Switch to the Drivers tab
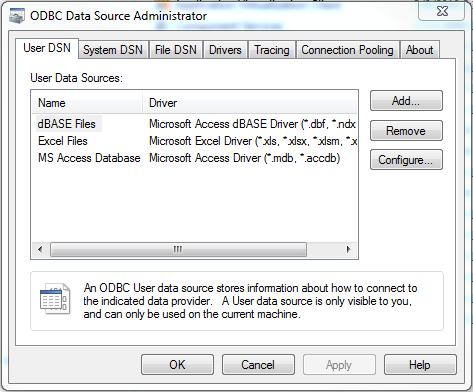This screenshot has height=392, width=473. click(x=225, y=50)
